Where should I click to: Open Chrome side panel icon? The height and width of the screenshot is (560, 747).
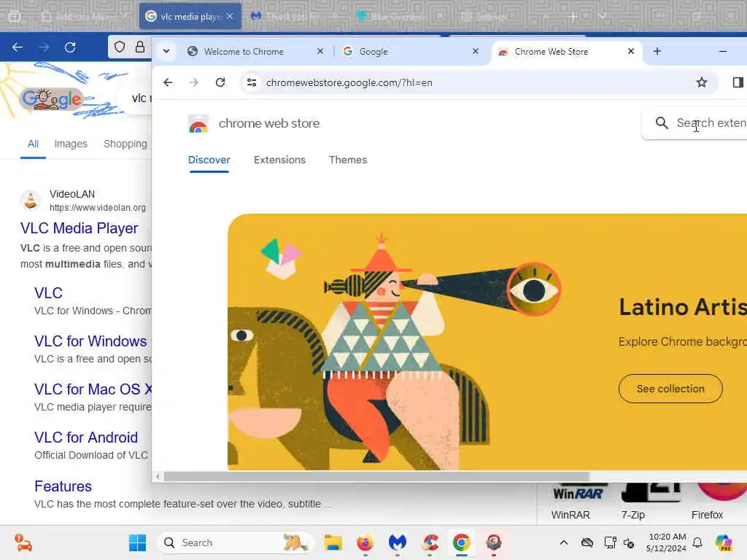[x=738, y=82]
